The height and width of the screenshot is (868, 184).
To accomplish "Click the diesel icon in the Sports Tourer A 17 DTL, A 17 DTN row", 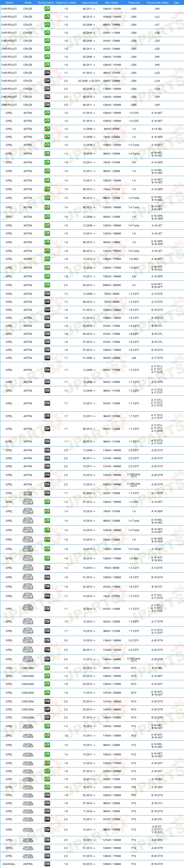I will [x=47, y=596].
